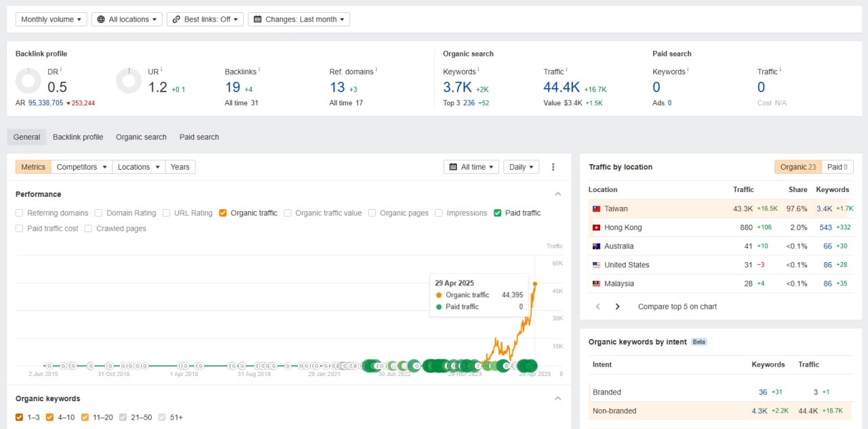Open Competitors dropdown
868x429 pixels.
(81, 167)
